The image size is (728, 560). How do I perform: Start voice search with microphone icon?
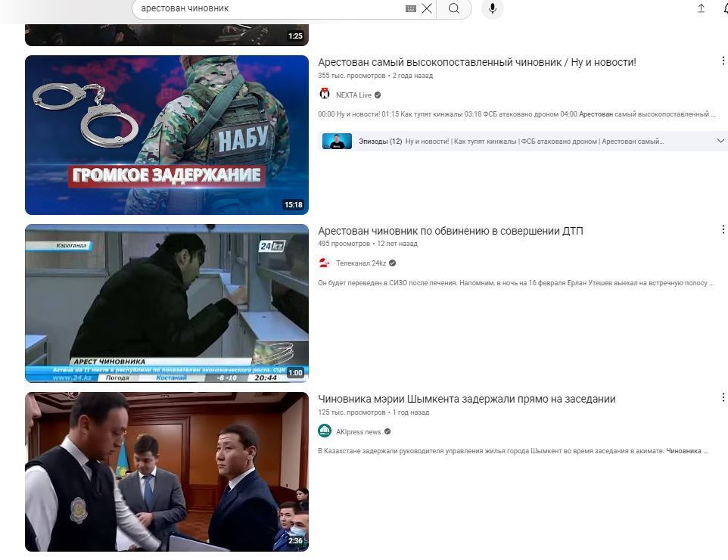coord(492,8)
